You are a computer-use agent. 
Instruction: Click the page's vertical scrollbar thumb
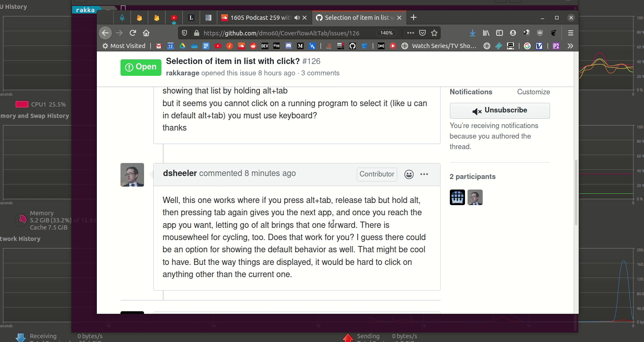pos(576,193)
